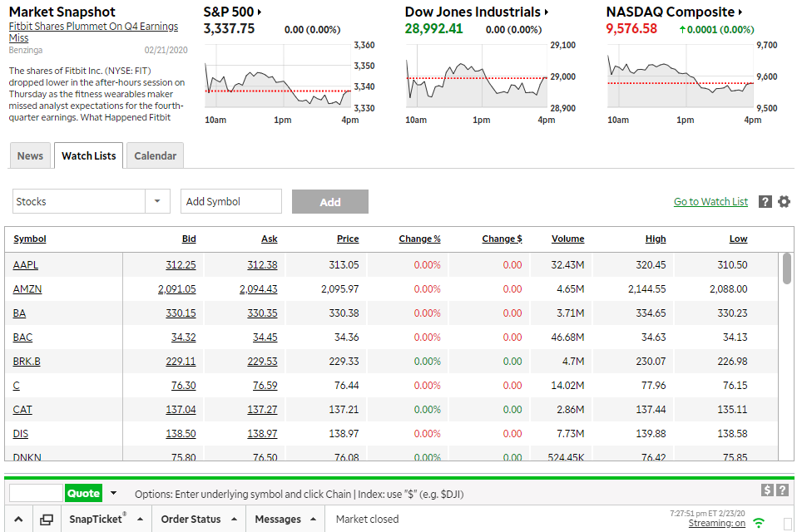Open the AAPL symbol link

click(26, 265)
